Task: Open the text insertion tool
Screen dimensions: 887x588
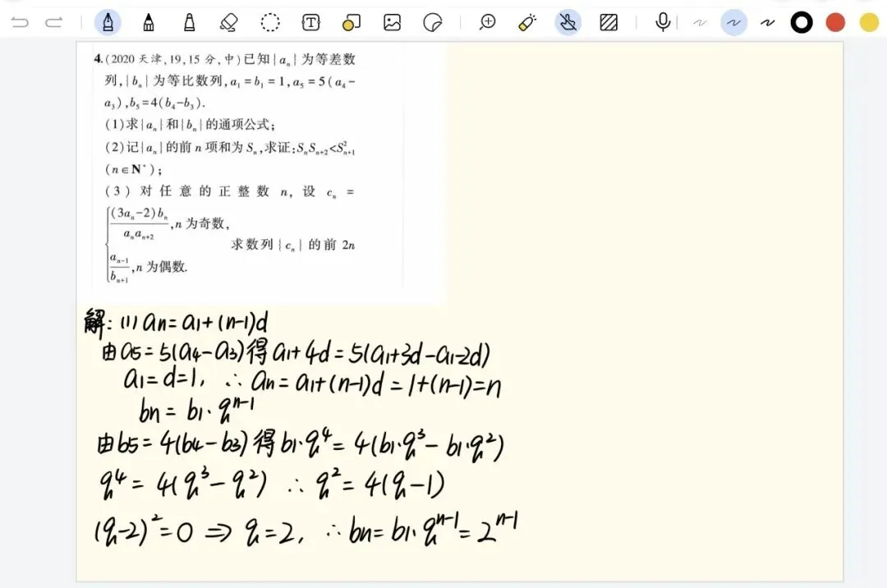Action: (310, 22)
